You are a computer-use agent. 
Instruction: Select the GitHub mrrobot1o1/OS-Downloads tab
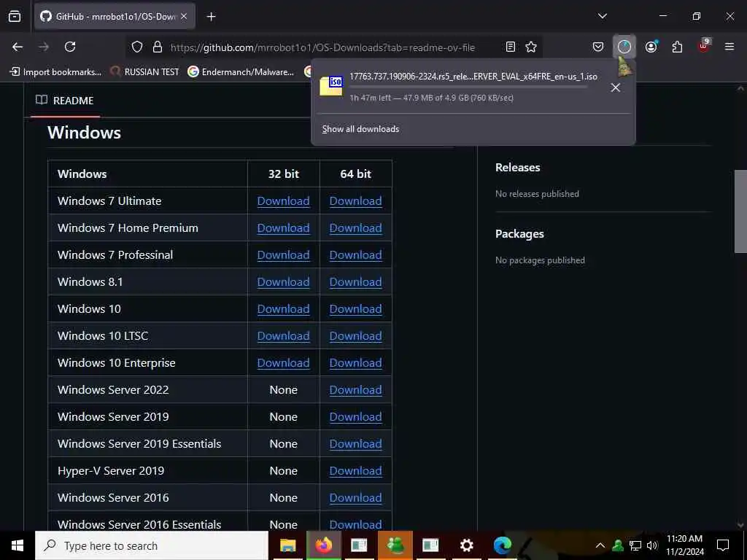coord(115,17)
